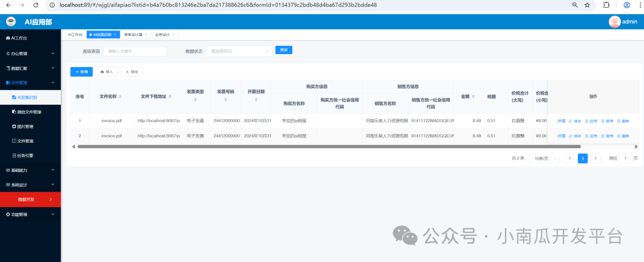Open 详情 for row 1
Image resolution: width=644 pixels, height=262 pixels.
point(561,121)
